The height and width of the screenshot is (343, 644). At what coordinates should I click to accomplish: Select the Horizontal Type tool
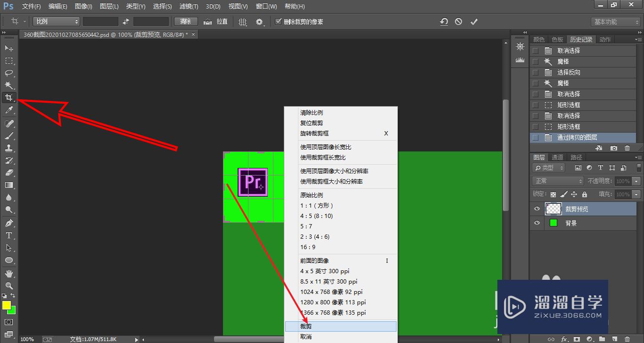tap(9, 235)
